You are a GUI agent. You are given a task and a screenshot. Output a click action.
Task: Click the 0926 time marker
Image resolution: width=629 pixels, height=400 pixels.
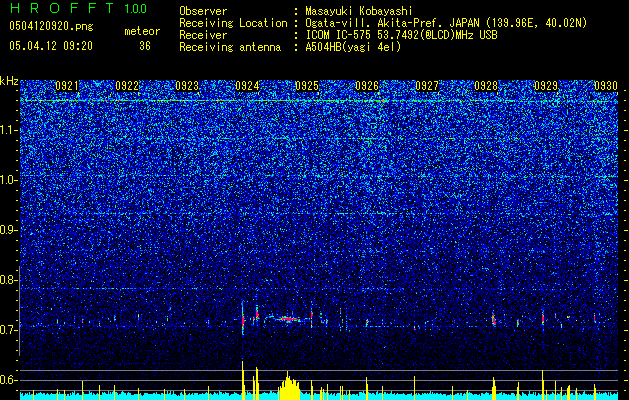coord(367,86)
